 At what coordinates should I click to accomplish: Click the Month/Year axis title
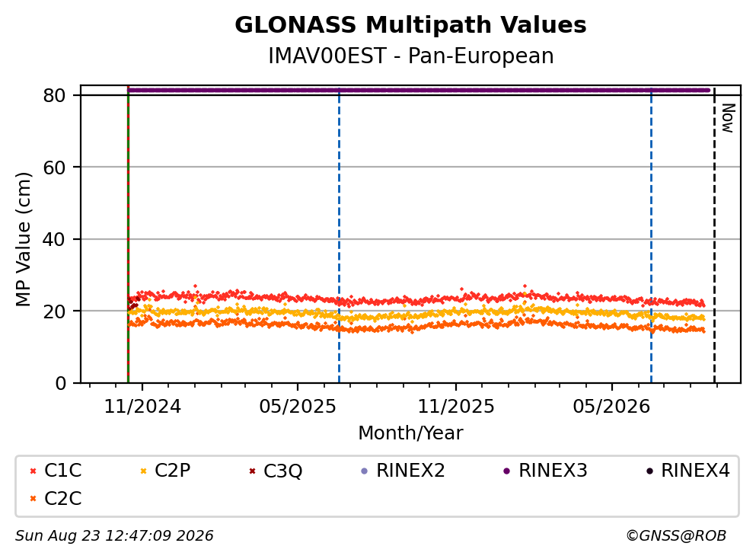coord(410,433)
